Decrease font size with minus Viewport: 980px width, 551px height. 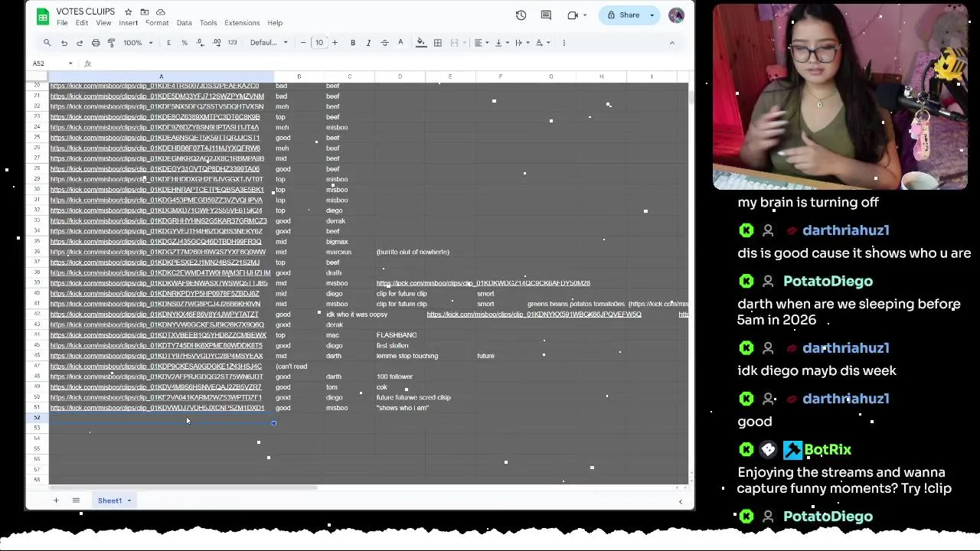[303, 43]
